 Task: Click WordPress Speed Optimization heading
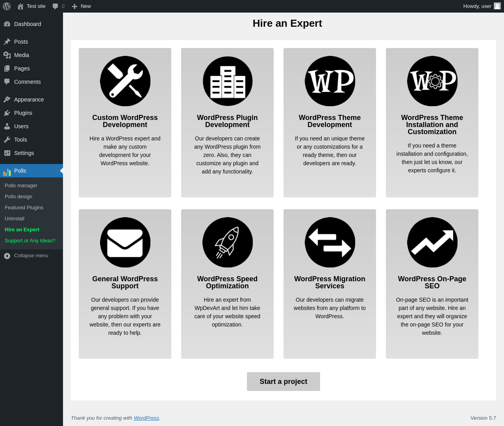[x=228, y=282]
